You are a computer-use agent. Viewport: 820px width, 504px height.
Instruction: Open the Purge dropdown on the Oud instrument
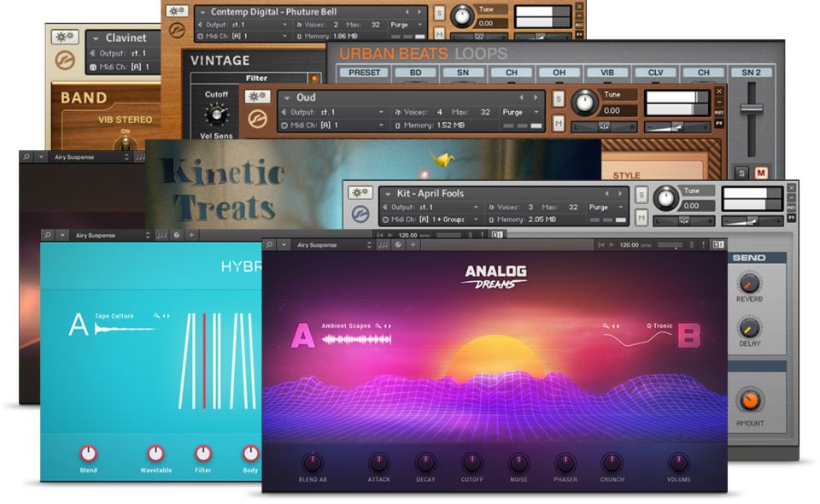521,112
